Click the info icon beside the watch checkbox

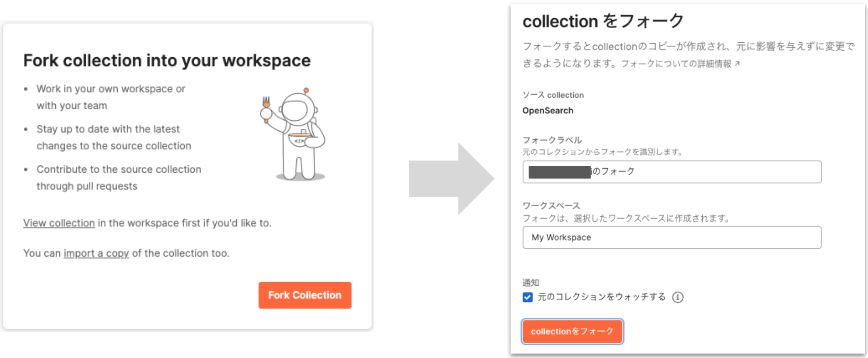pyautogui.click(x=678, y=297)
